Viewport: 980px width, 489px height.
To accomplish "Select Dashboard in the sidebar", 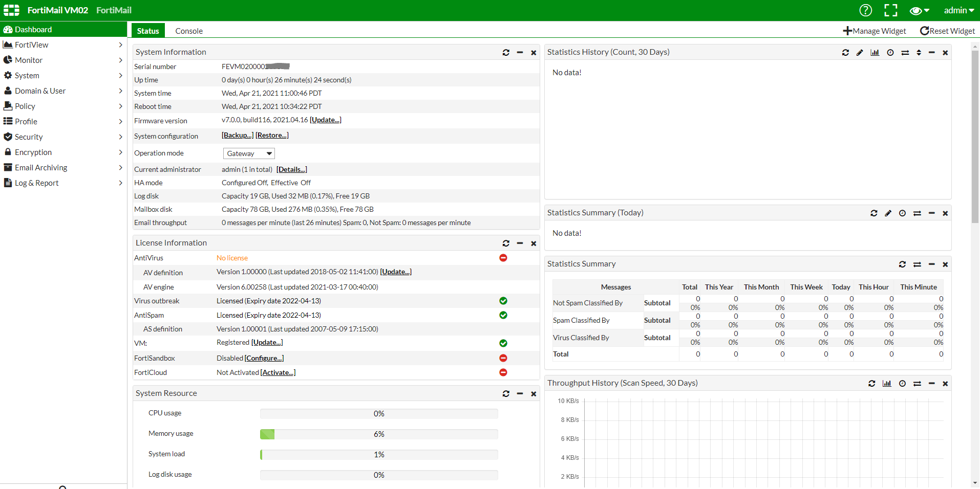I will (33, 30).
